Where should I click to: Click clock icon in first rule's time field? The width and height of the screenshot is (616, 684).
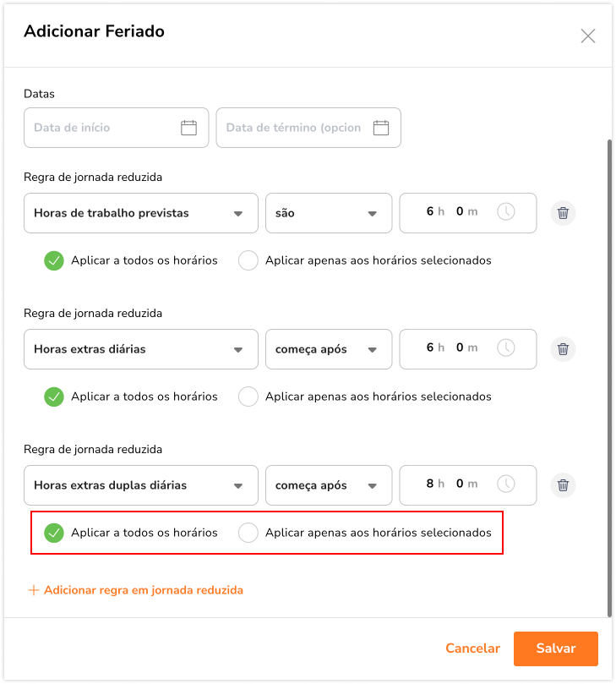(x=505, y=212)
